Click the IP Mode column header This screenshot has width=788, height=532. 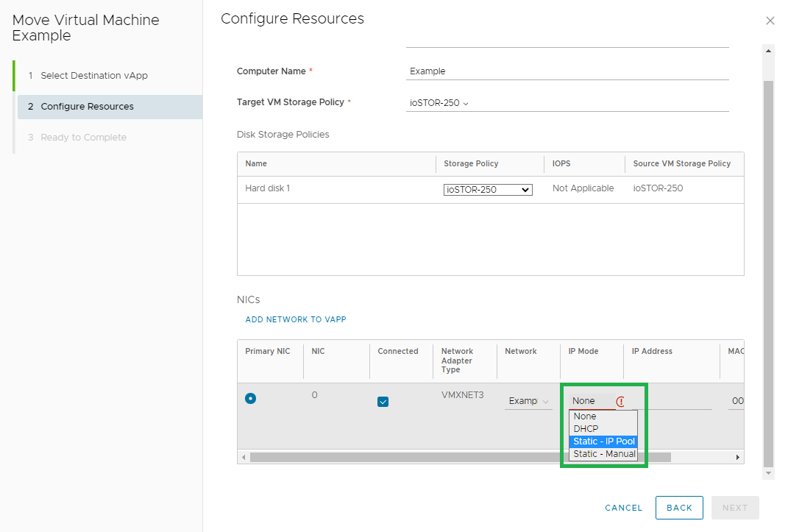pos(583,351)
